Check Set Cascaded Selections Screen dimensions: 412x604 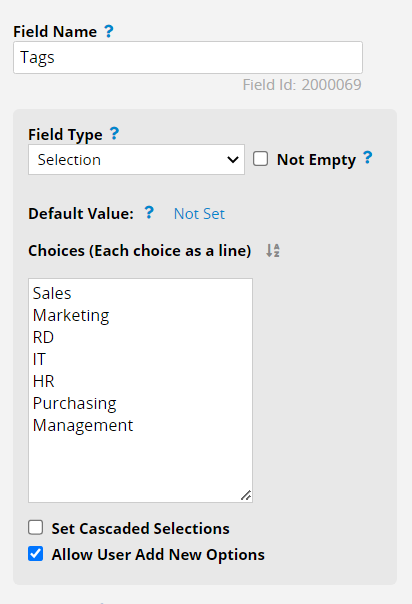[35, 528]
